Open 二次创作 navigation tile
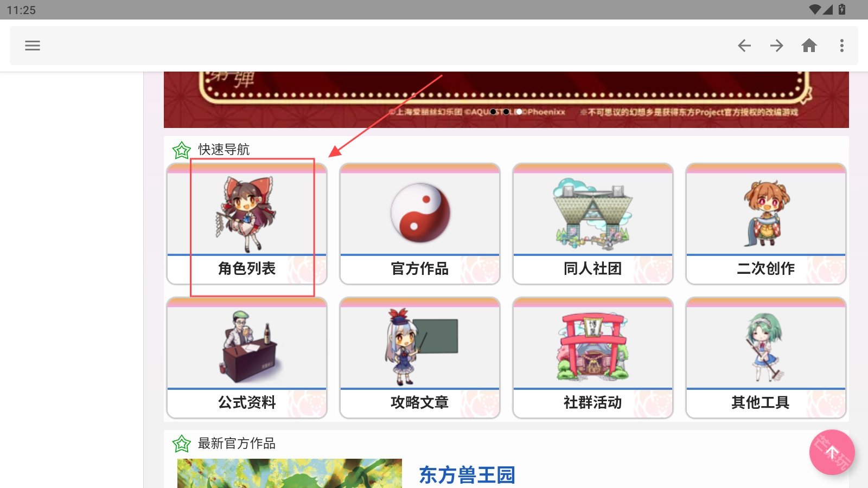Viewport: 868px width, 488px height. (766, 223)
